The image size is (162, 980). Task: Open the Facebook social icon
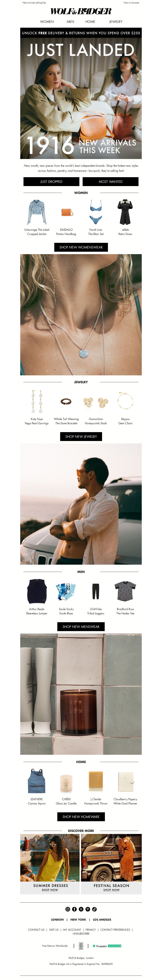coord(74,909)
